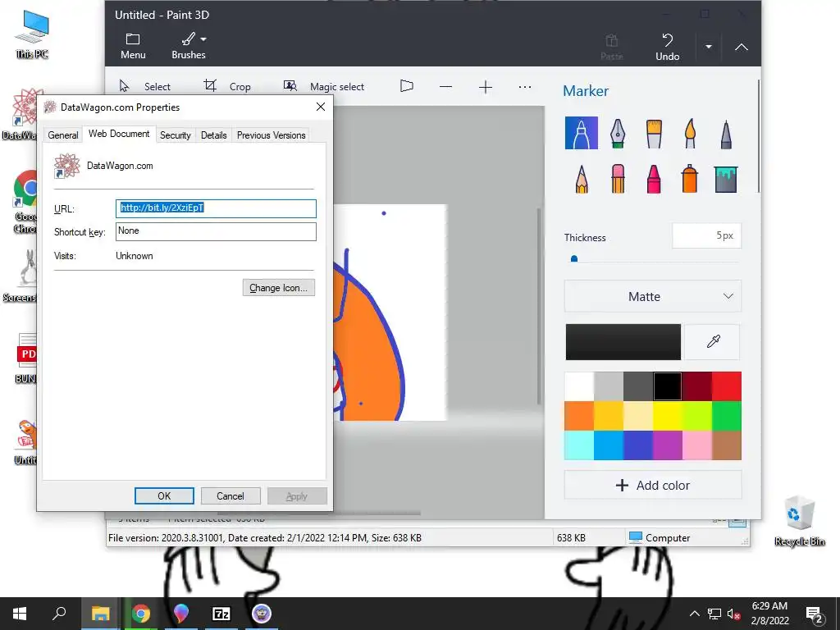Pick a color with the eyedropper

coord(713,341)
